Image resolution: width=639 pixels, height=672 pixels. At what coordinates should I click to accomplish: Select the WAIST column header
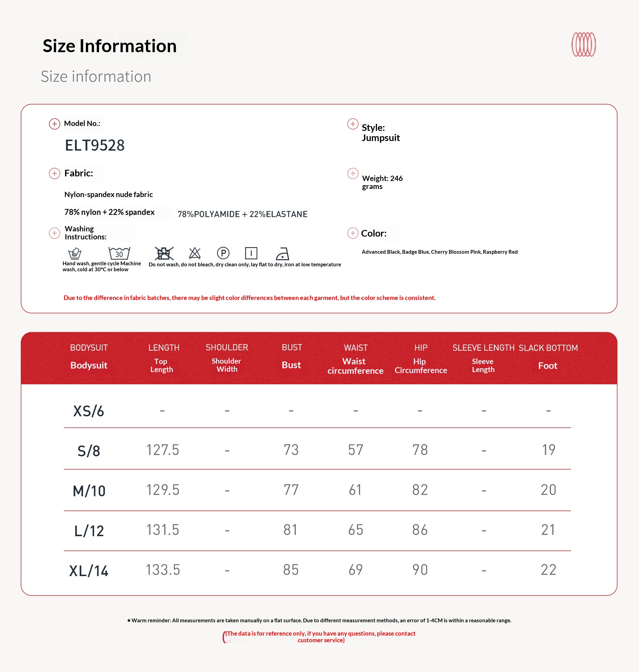coord(356,348)
